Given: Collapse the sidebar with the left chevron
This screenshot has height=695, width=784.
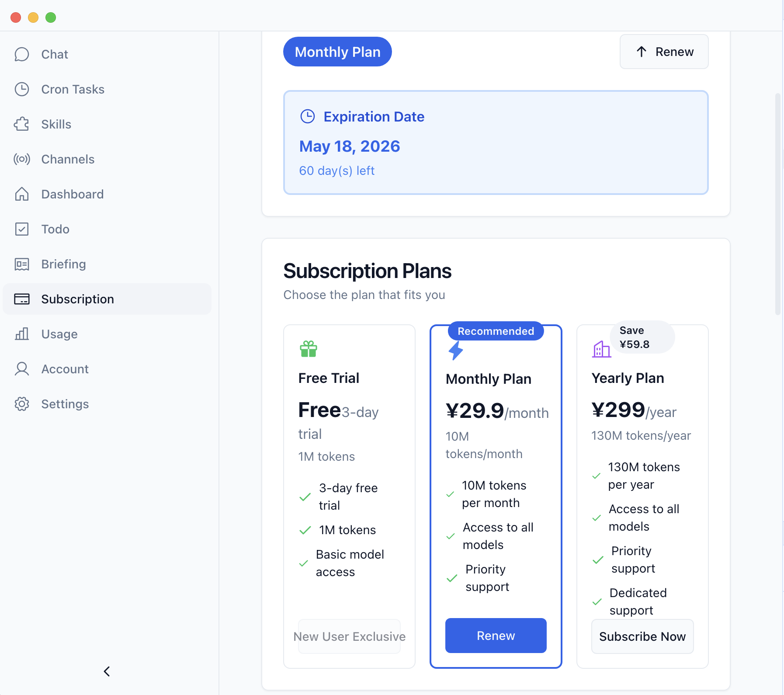Looking at the screenshot, I should point(107,671).
